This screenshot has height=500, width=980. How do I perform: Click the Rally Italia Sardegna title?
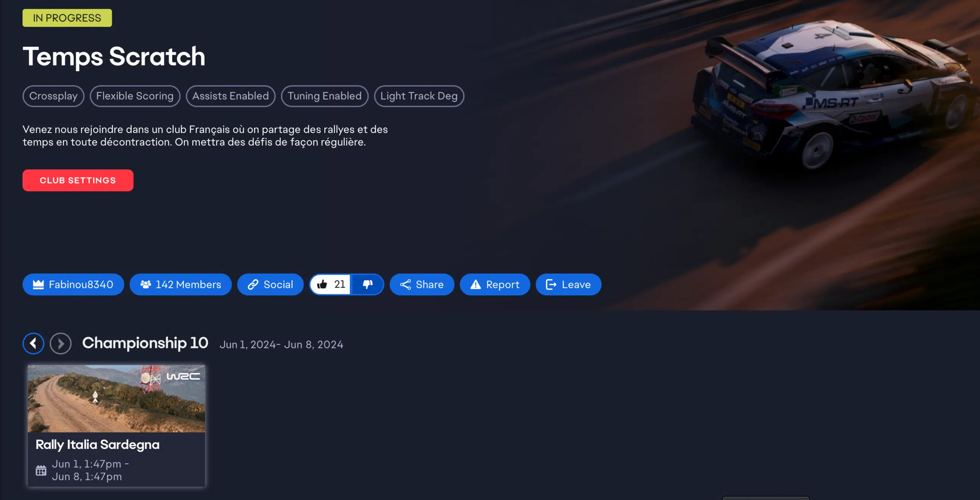[x=98, y=444]
